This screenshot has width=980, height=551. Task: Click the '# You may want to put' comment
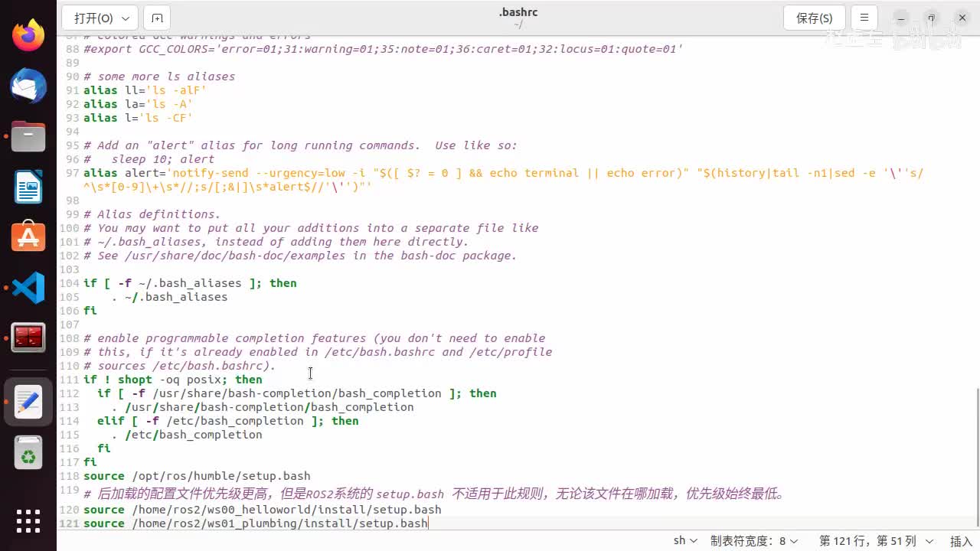pyautogui.click(x=311, y=228)
